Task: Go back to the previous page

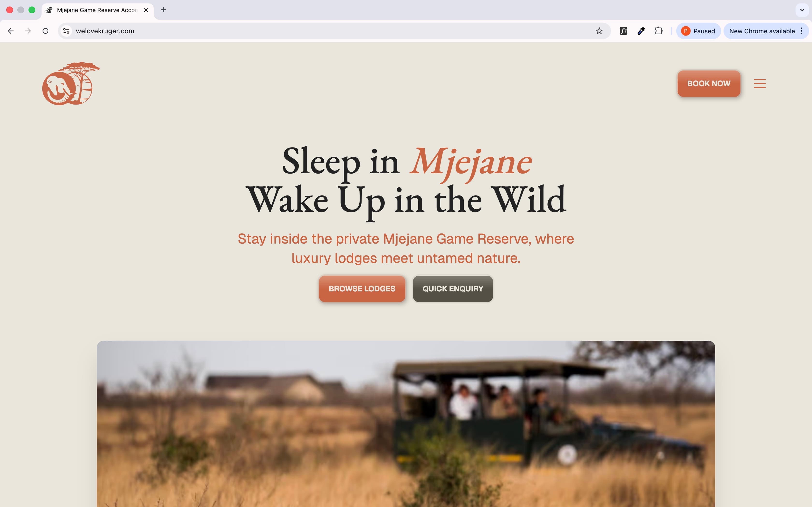Action: [x=11, y=31]
